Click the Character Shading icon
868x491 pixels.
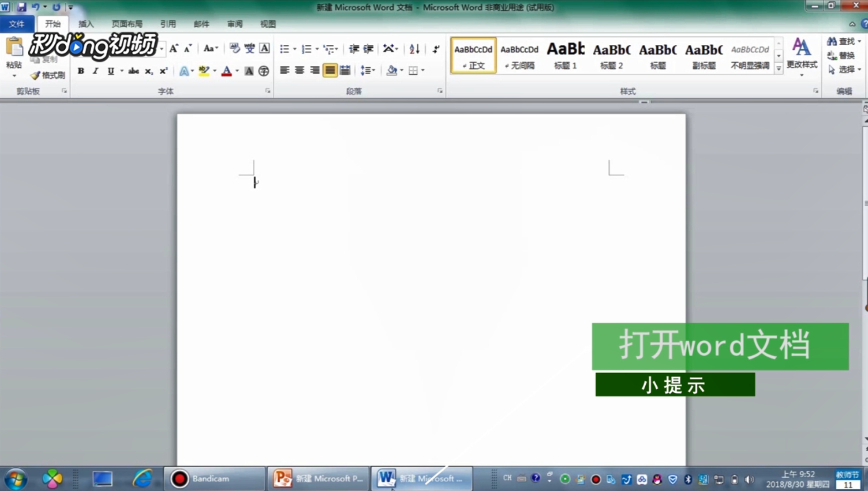pyautogui.click(x=249, y=71)
